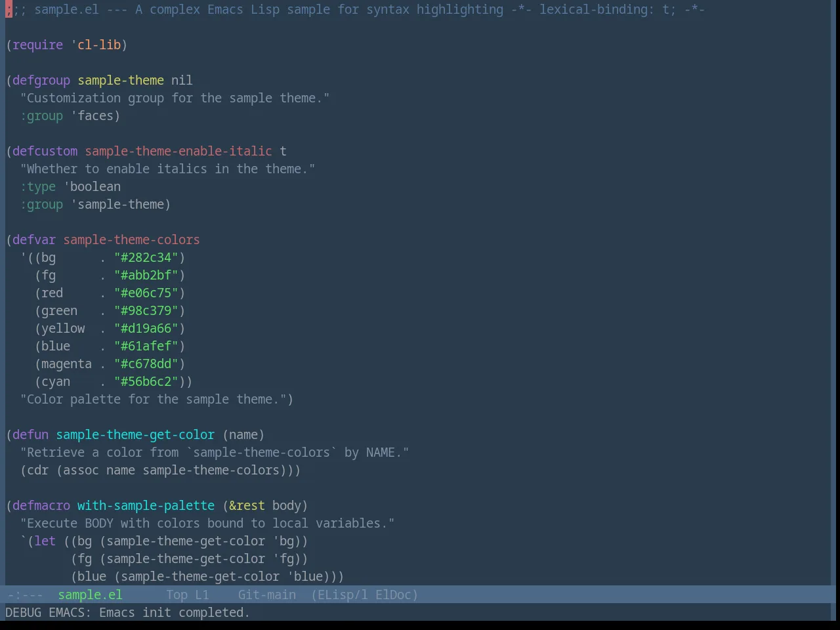Screen dimensions: 840x630
Task: Click the "Color palette for the sample theme." docstring
Action: point(153,399)
